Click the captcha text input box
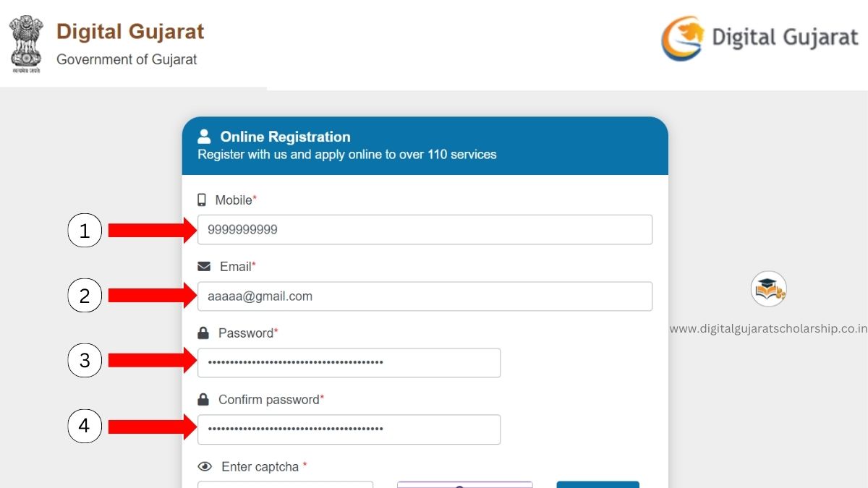The height and width of the screenshot is (488, 868). coord(285,484)
